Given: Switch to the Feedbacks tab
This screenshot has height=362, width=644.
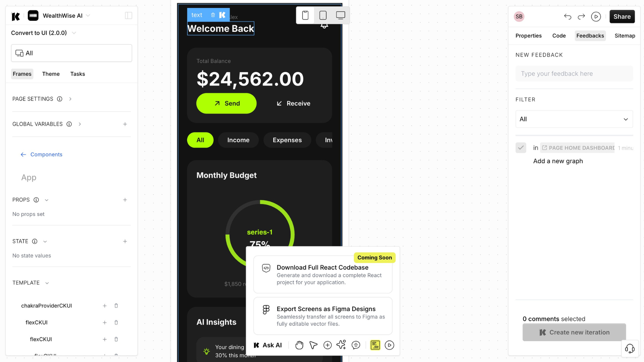Looking at the screenshot, I should [x=590, y=35].
